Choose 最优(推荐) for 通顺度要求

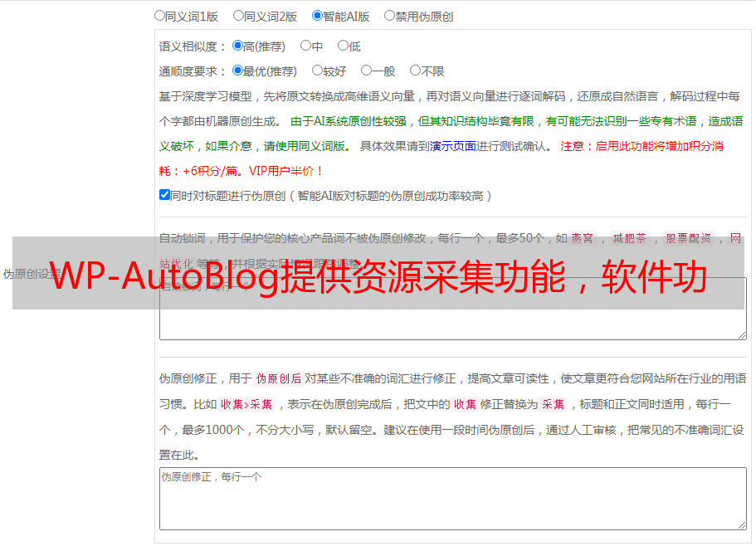237,71
